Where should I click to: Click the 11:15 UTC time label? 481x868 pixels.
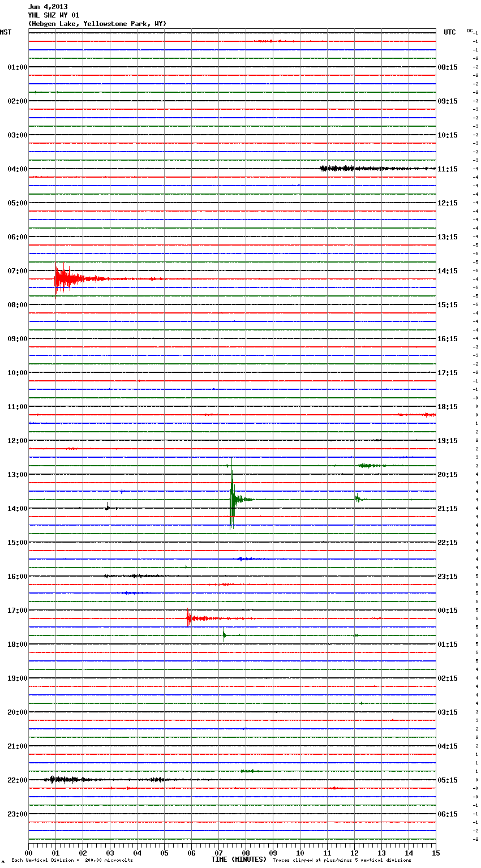tap(448, 169)
